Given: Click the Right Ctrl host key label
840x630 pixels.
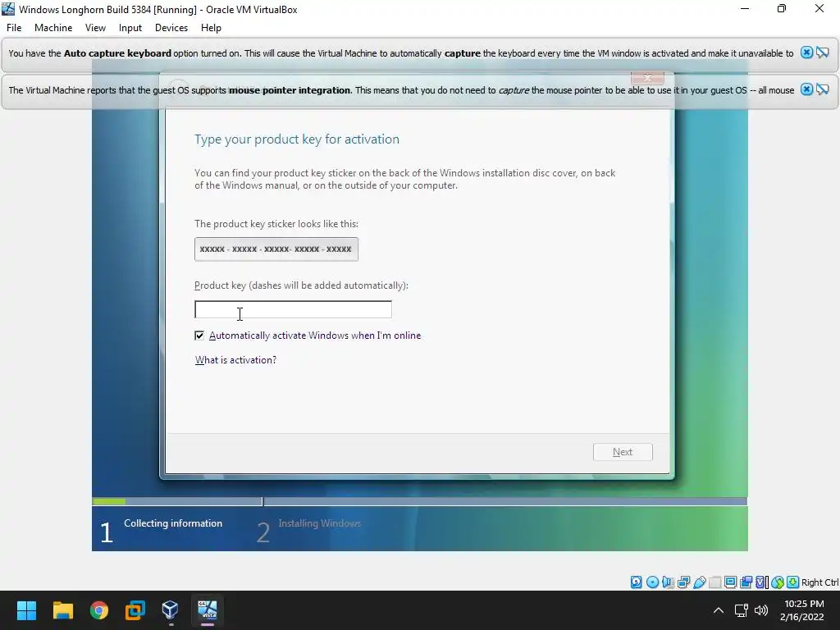Looking at the screenshot, I should click(819, 582).
